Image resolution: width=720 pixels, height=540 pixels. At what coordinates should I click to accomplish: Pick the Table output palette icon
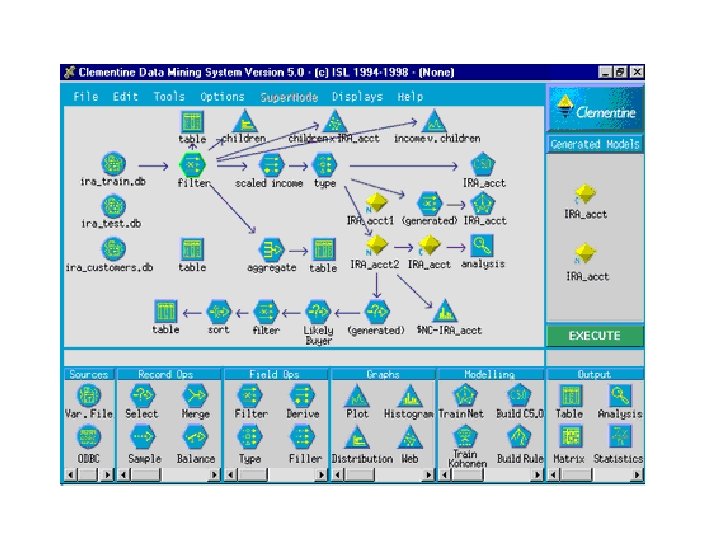coord(571,395)
